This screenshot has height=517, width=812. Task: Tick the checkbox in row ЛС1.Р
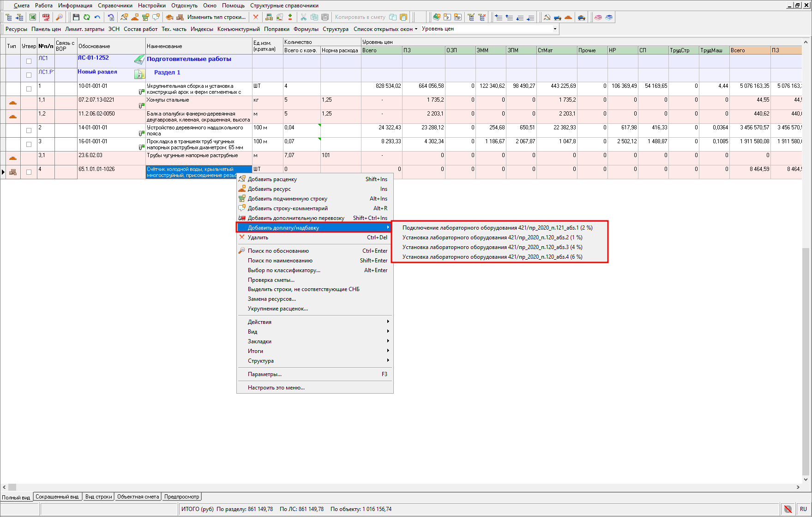coord(29,75)
